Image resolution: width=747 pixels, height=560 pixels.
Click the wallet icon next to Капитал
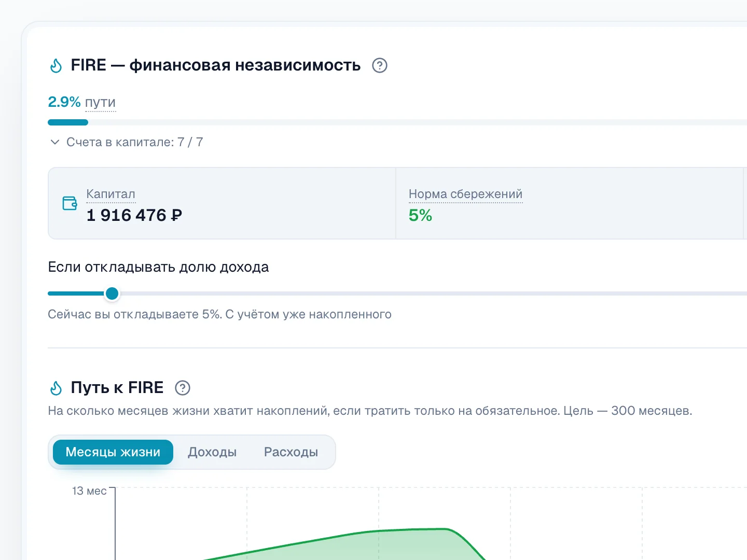point(70,203)
